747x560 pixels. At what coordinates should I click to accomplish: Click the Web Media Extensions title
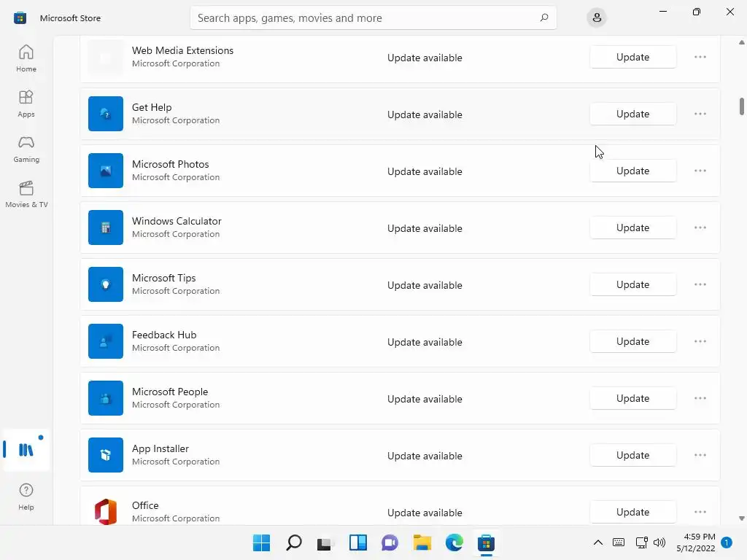[182, 50]
